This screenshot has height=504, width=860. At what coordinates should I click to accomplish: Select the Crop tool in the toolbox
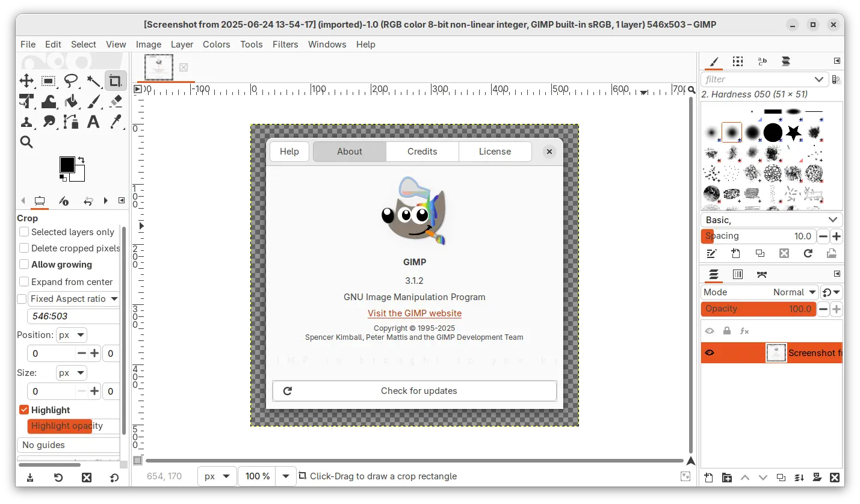pyautogui.click(x=116, y=81)
